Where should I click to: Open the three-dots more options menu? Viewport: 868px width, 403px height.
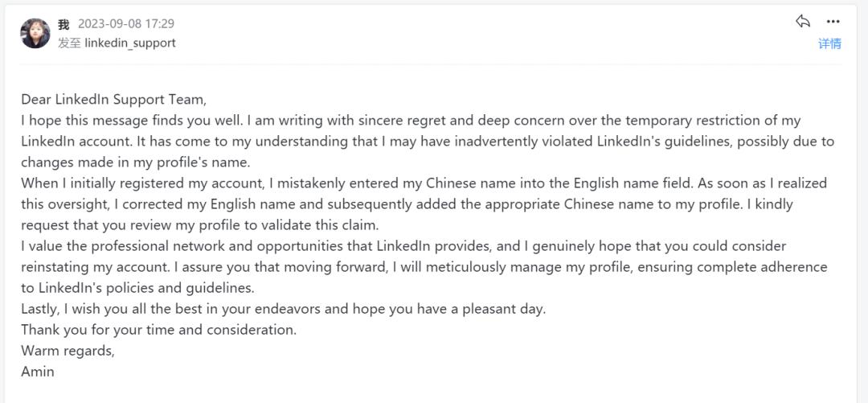pyautogui.click(x=833, y=22)
